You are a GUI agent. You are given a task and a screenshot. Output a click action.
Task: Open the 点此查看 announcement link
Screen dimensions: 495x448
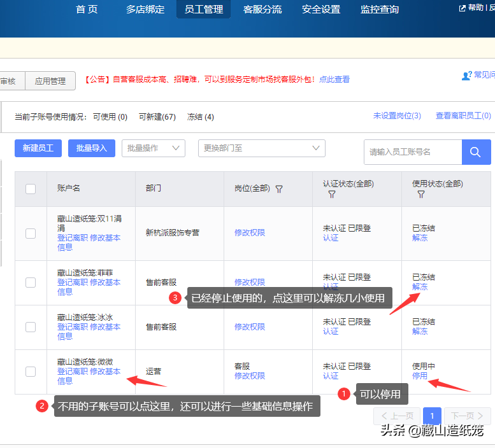pyautogui.click(x=334, y=80)
